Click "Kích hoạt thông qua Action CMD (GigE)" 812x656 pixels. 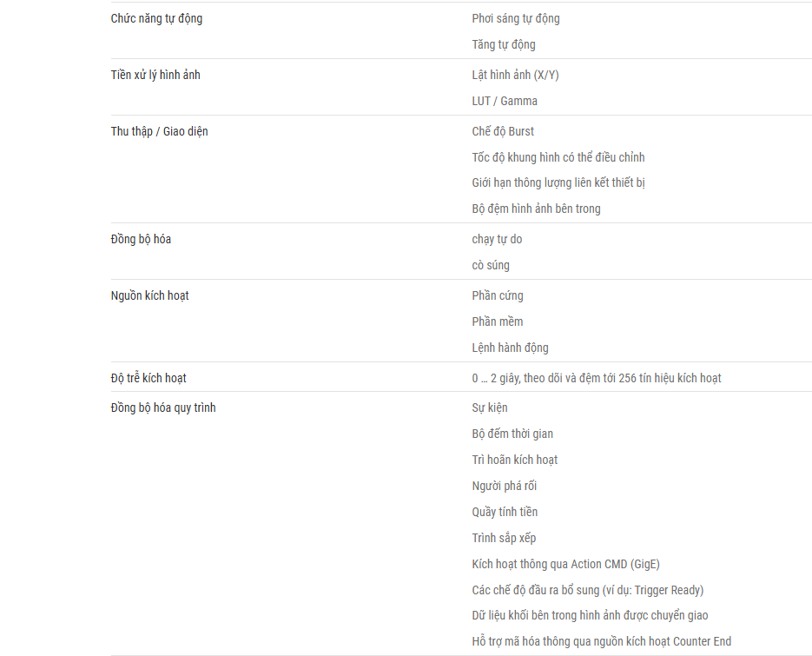click(565, 564)
